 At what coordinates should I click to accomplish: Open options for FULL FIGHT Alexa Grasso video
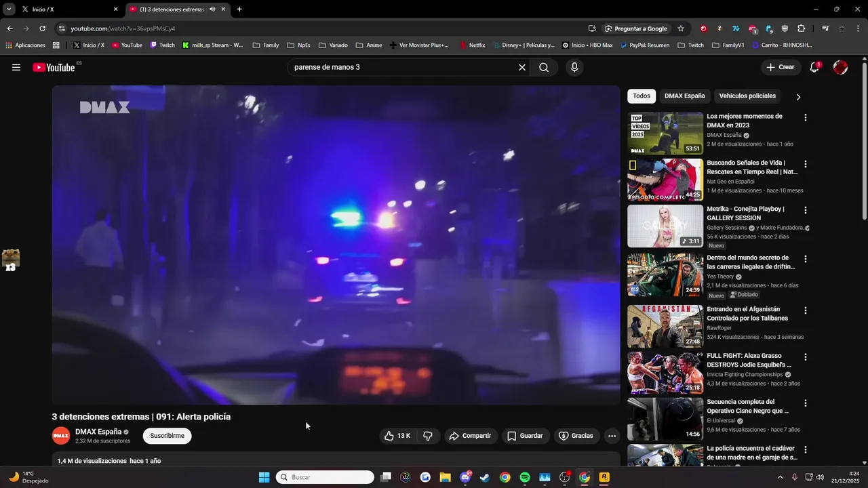click(x=806, y=357)
